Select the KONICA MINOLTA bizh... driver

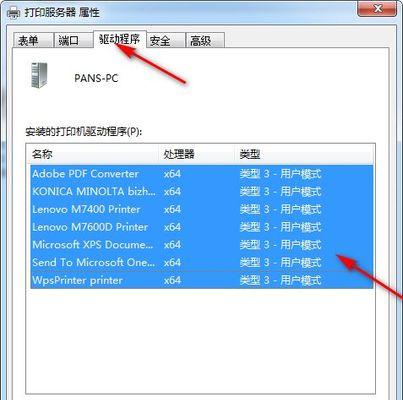[202, 191]
